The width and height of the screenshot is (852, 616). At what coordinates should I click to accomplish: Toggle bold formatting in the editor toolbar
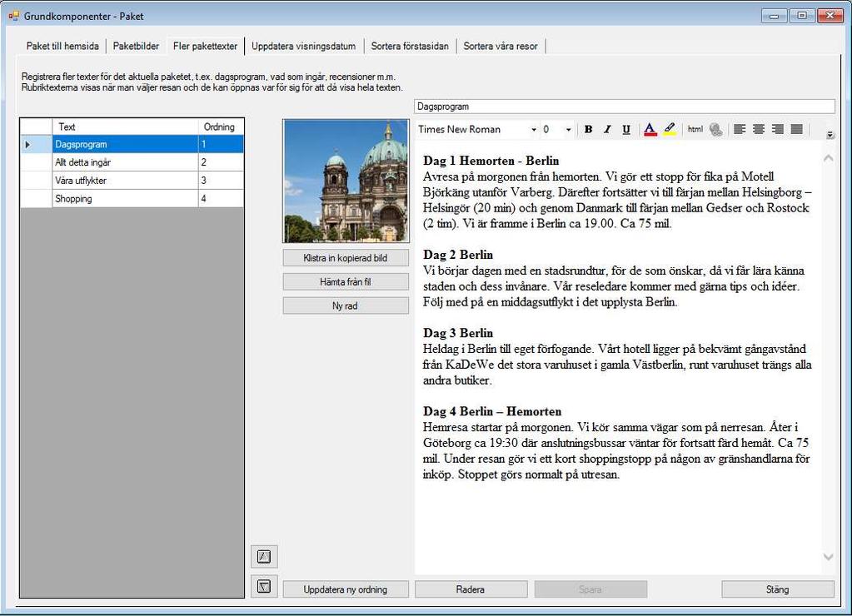point(588,129)
